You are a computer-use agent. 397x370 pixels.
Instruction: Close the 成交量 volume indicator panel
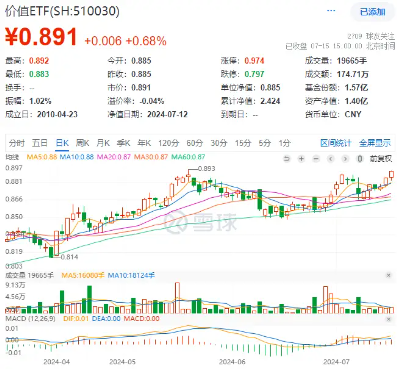click(x=388, y=276)
